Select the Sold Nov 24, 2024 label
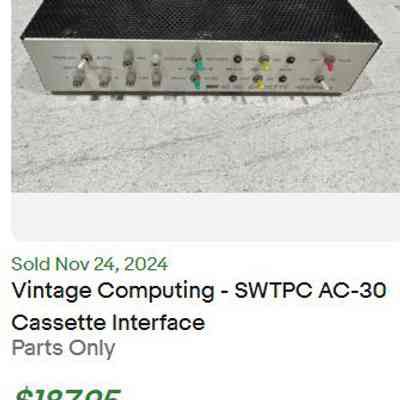The image size is (400, 400). click(x=90, y=264)
